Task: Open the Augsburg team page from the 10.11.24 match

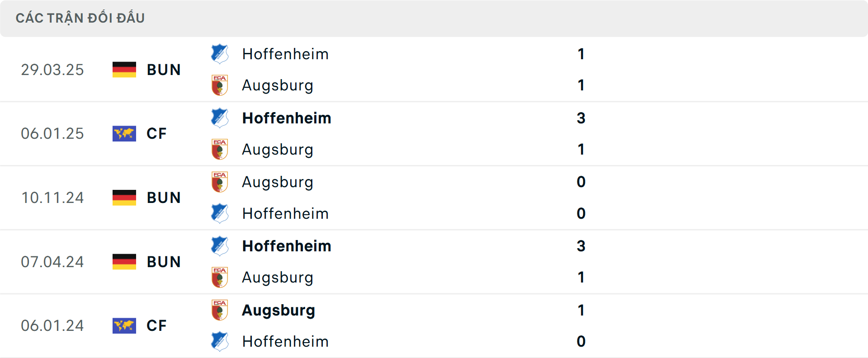Action: click(278, 182)
